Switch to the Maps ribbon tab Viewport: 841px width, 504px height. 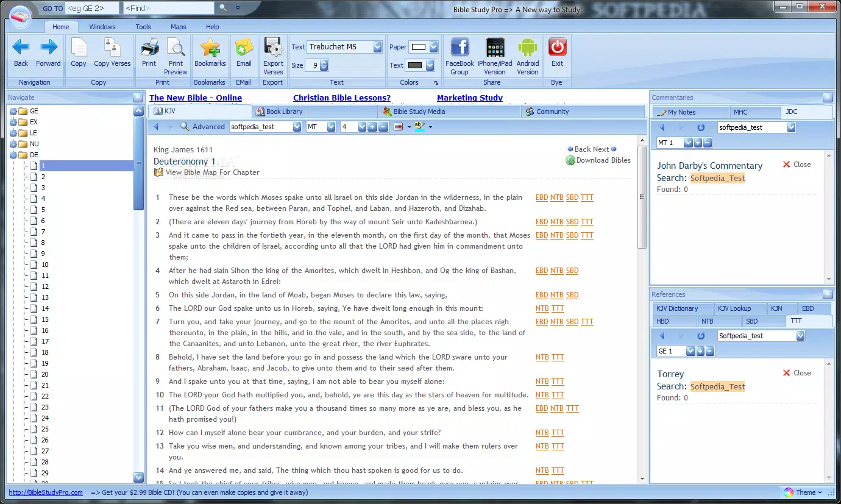coord(179,27)
